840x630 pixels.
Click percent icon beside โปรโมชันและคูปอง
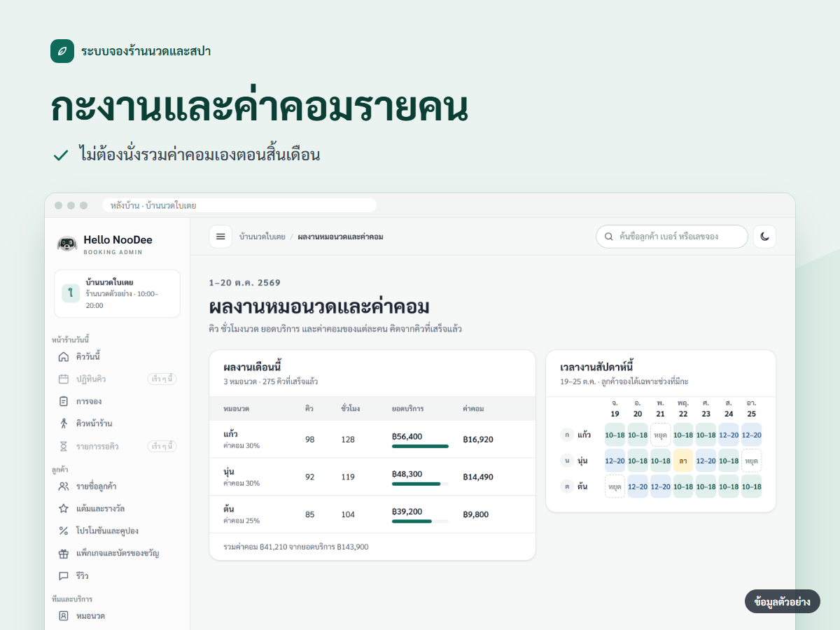[x=64, y=531]
